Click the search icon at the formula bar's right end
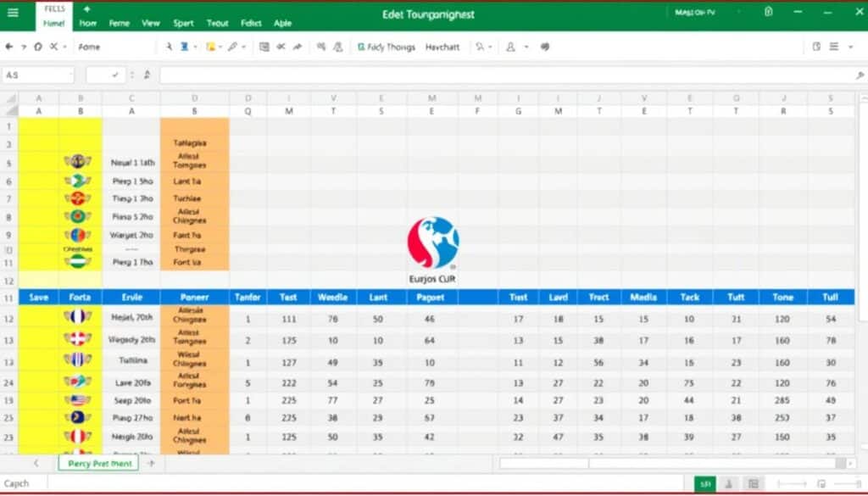 (860, 75)
